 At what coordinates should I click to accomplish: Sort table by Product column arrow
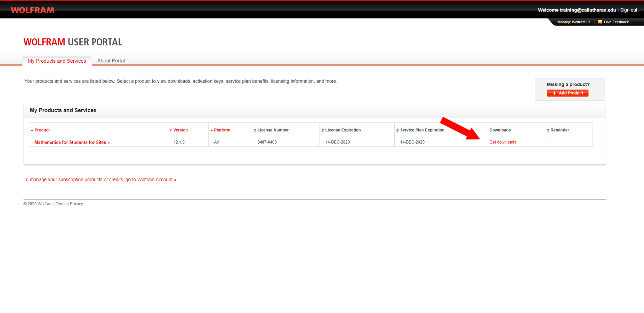pos(32,130)
